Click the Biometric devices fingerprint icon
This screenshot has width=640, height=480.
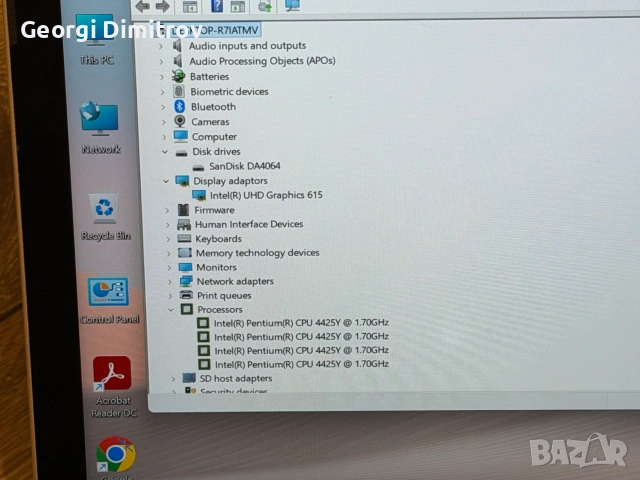(x=179, y=91)
